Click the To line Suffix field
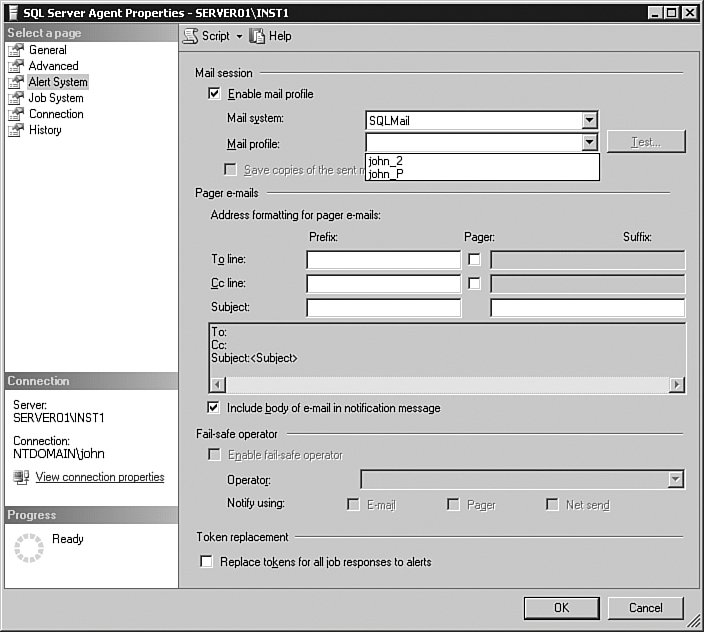Image resolution: width=704 pixels, height=632 pixels. tap(588, 259)
